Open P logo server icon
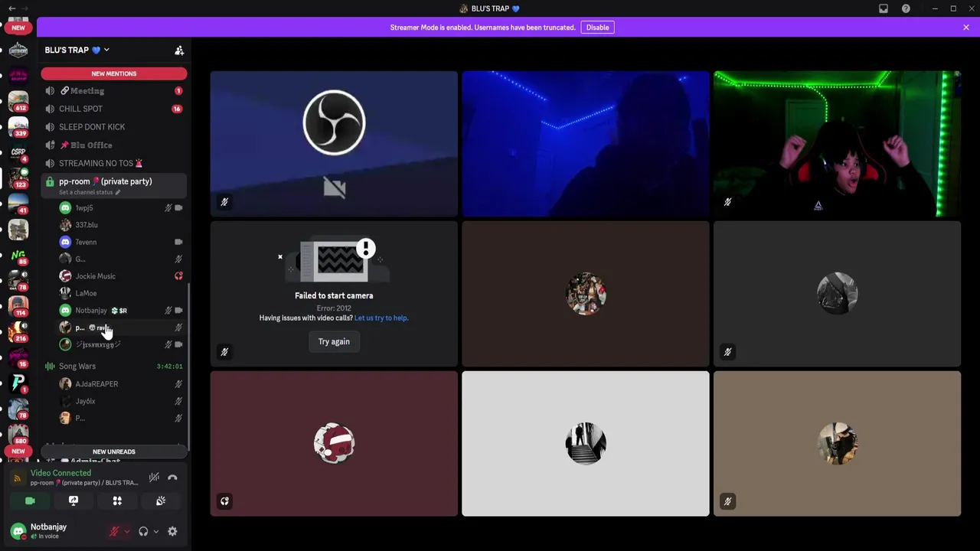Screen dimensions: 980x551 pyautogui.click(x=18, y=382)
